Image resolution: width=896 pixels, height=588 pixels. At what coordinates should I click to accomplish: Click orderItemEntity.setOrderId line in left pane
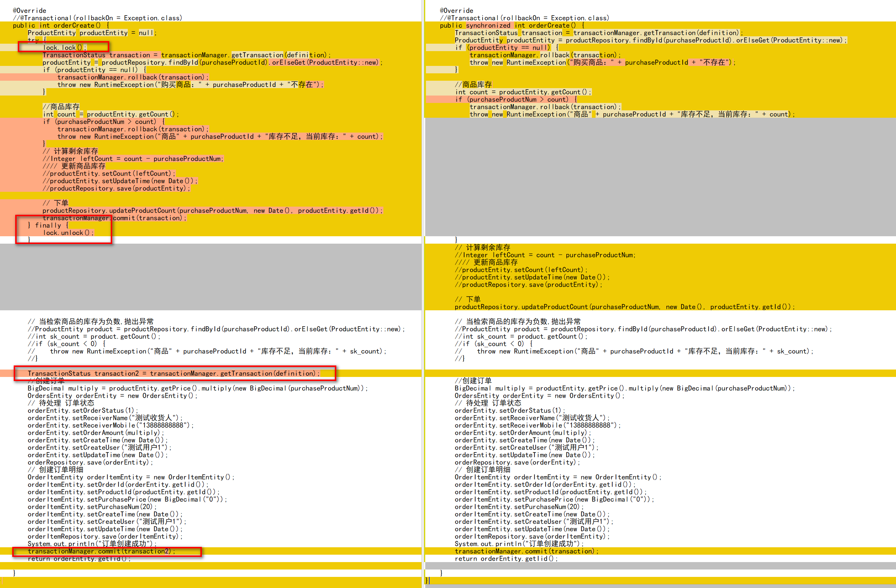[x=118, y=484]
